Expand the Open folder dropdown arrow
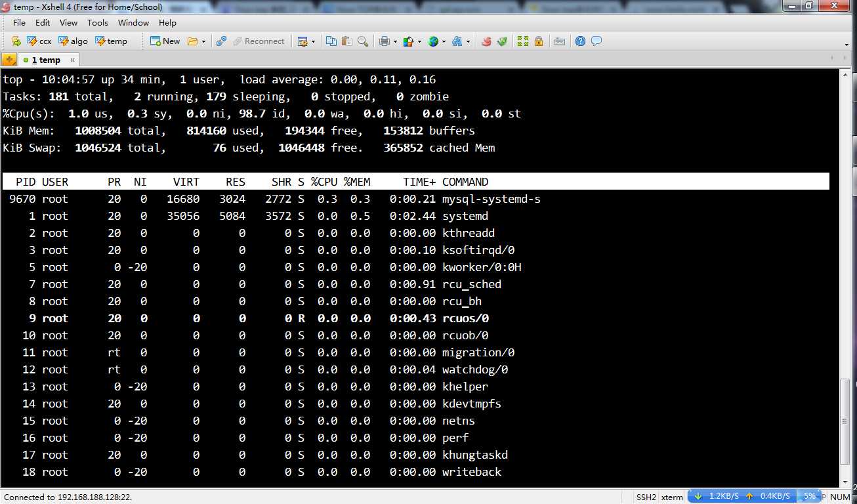This screenshot has width=857, height=504. point(203,41)
